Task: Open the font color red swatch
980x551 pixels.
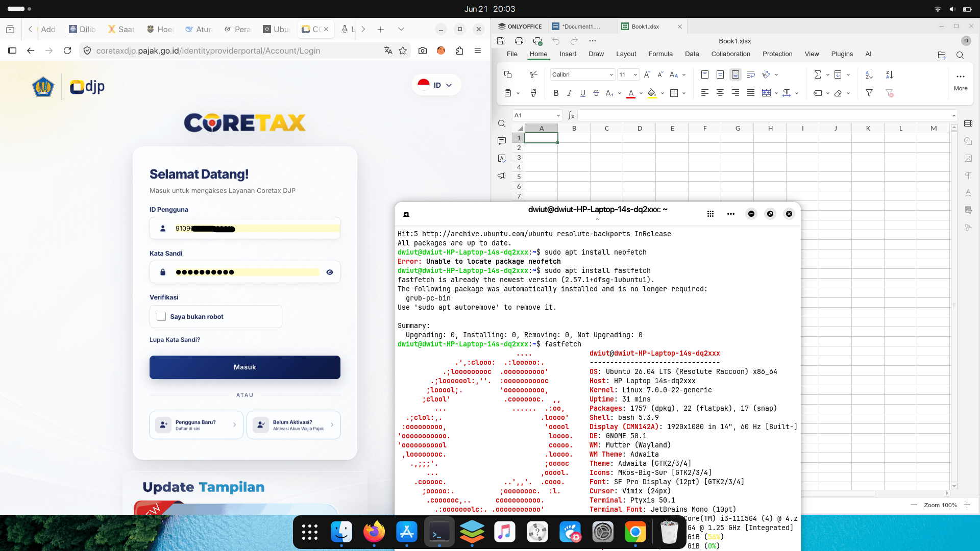Action: [x=631, y=93]
